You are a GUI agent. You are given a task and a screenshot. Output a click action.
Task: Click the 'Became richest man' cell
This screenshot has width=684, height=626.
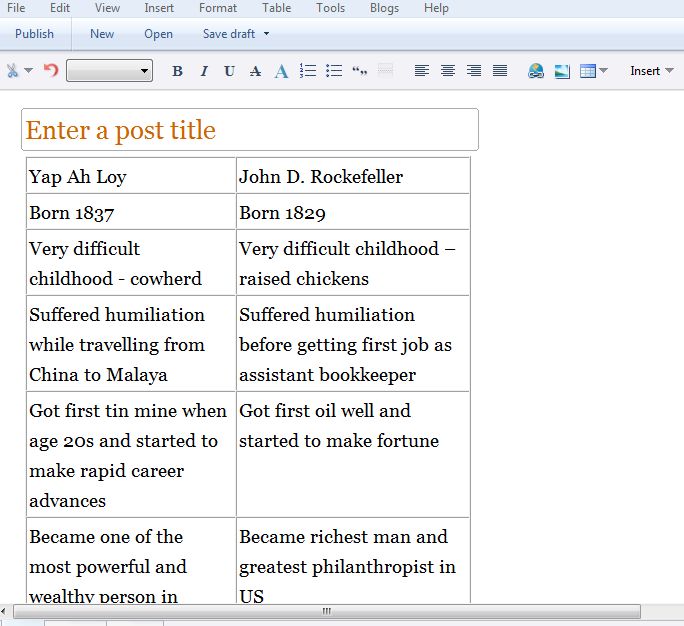click(x=353, y=561)
